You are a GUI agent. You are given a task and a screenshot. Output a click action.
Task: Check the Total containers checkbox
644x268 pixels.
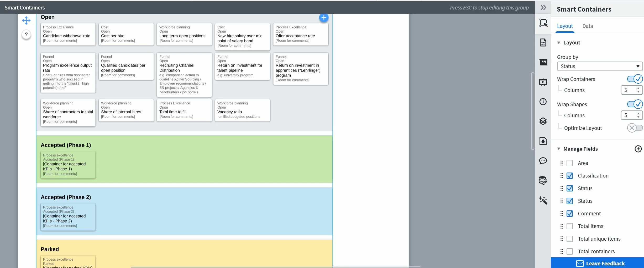570,251
